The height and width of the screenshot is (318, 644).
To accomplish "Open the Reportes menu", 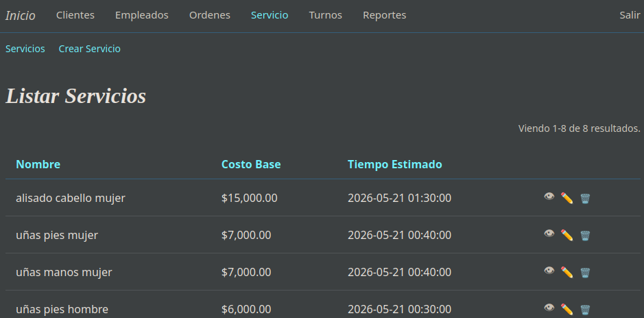I will [x=385, y=15].
